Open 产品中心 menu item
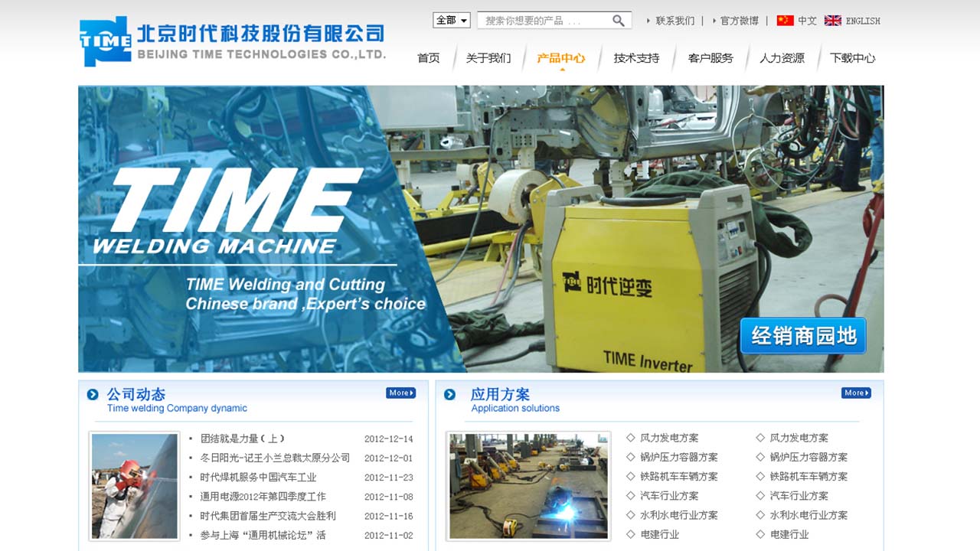 561,58
